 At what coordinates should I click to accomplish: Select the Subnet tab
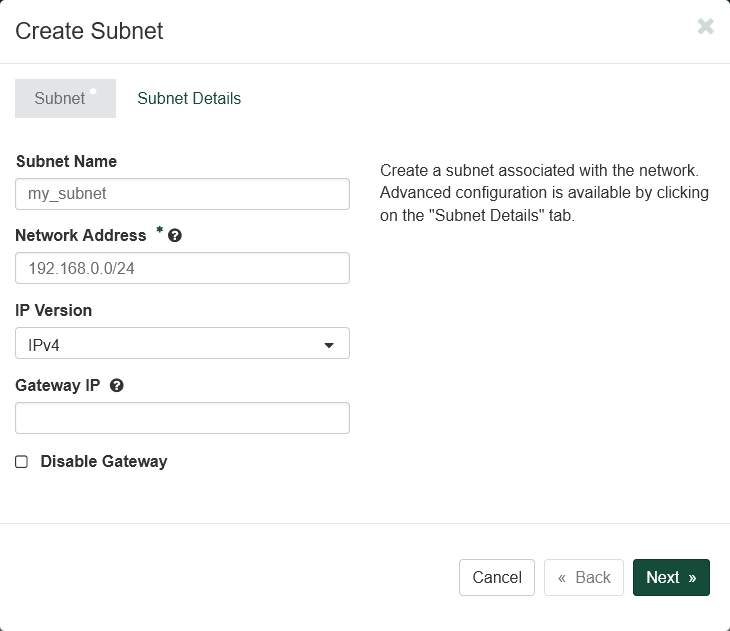point(62,99)
